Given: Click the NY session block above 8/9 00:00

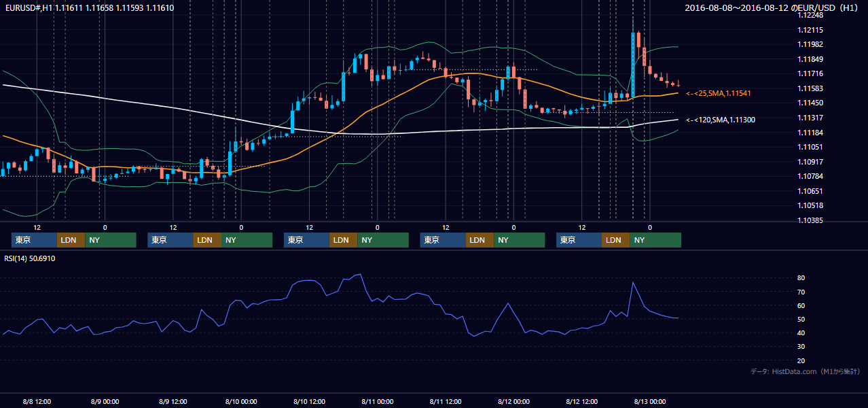Looking at the screenshot, I should (x=111, y=240).
